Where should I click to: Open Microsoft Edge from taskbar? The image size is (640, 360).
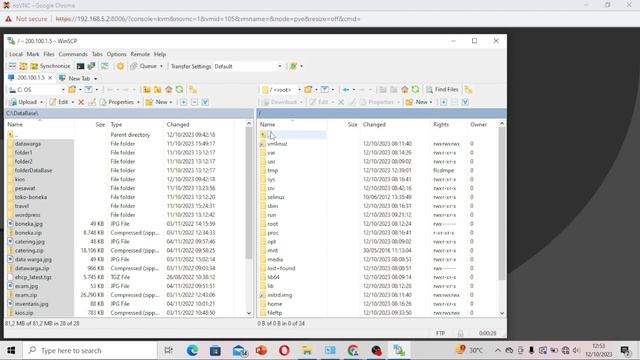pyautogui.click(x=193, y=350)
